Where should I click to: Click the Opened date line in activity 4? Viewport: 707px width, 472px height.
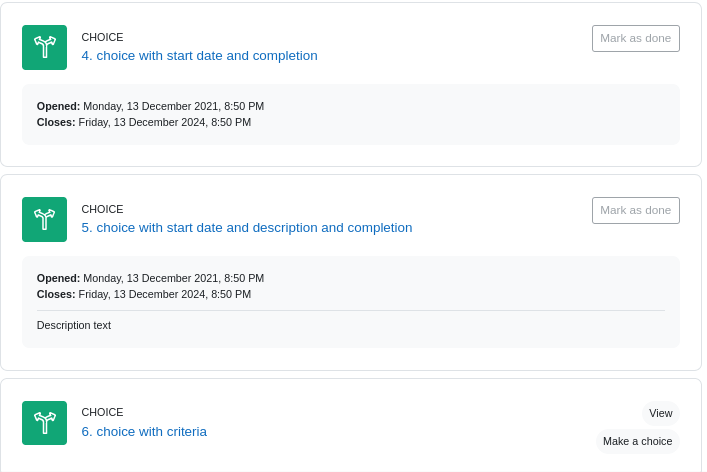[150, 106]
